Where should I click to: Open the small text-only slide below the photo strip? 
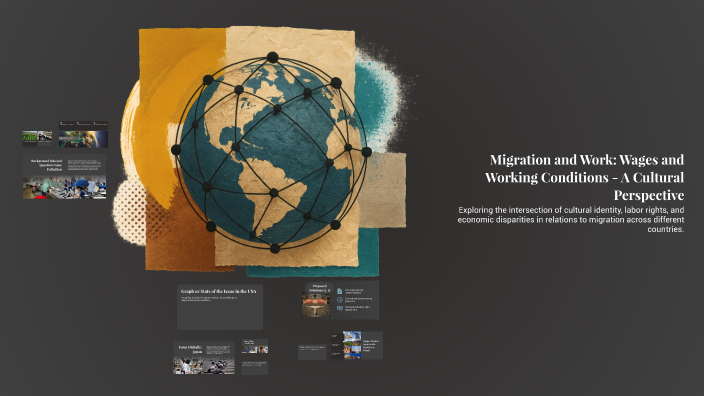(255, 368)
